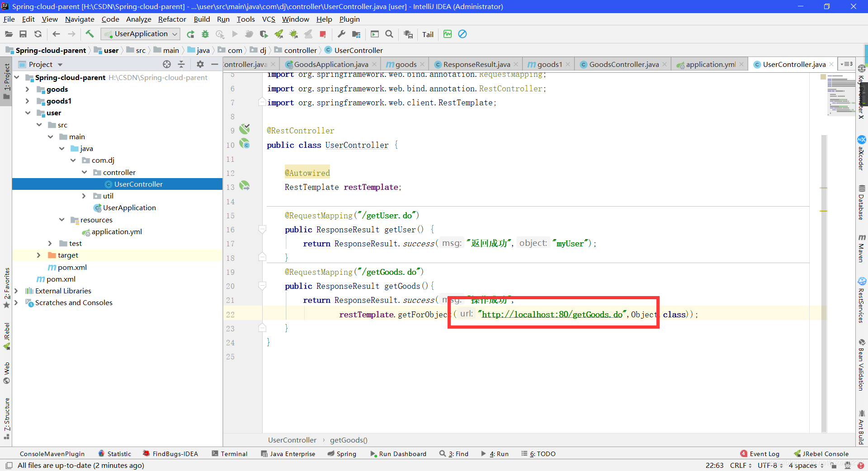868x471 pixels.
Task: Click the red Stop icon
Action: coord(323,34)
